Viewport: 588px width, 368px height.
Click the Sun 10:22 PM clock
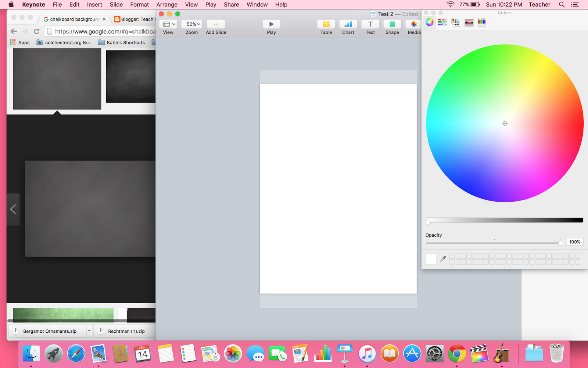(504, 4)
